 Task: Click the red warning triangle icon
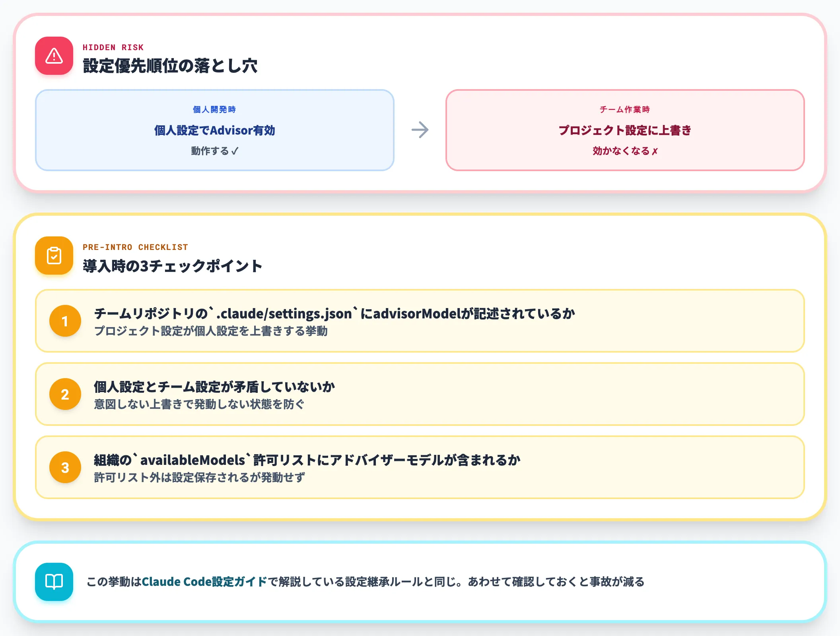point(54,56)
